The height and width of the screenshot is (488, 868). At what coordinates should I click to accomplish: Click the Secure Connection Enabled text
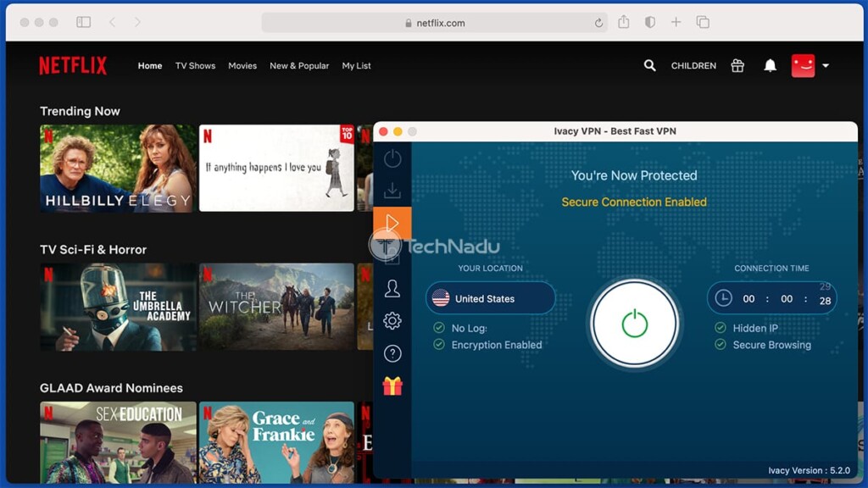coord(634,202)
